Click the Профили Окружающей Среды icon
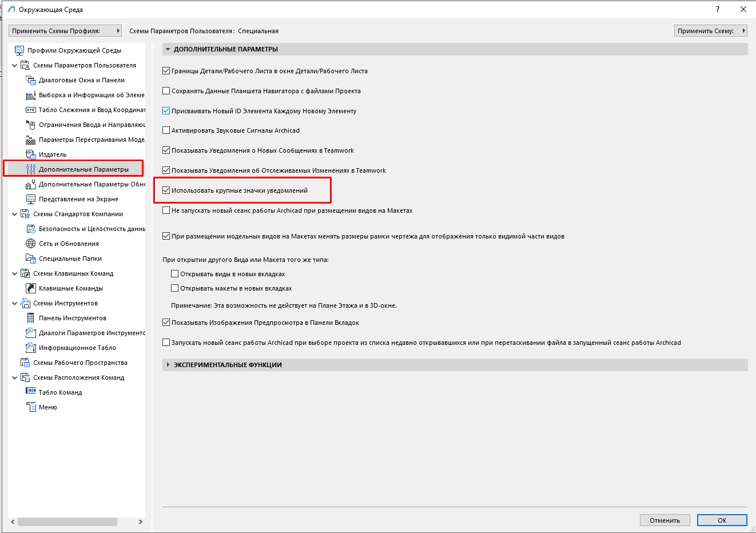This screenshot has width=756, height=533. (x=19, y=50)
